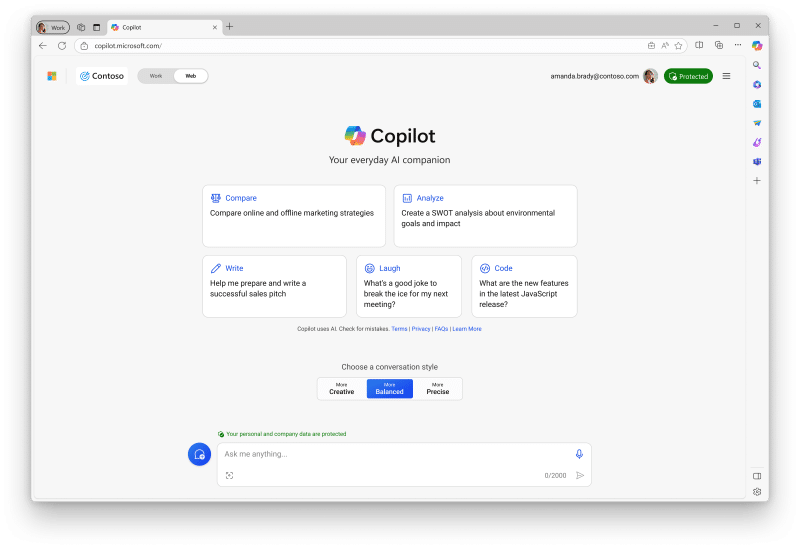800x548 pixels.
Task: Start new topic with blue round button
Action: point(199,454)
